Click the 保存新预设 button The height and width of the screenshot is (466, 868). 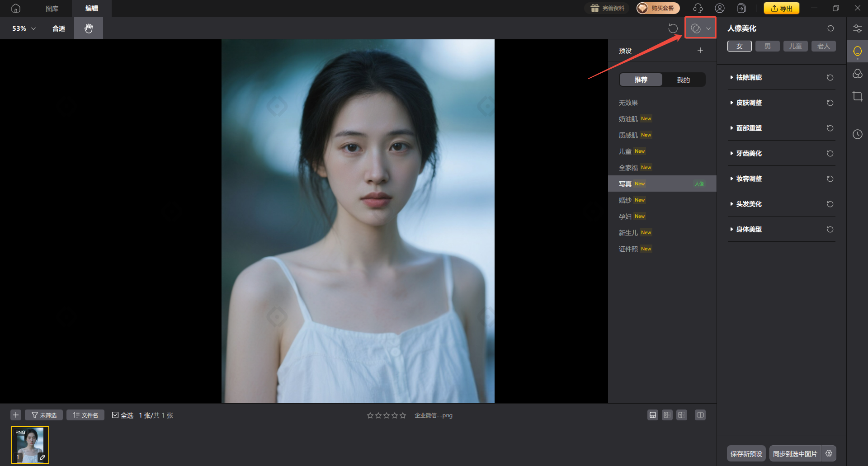point(746,453)
